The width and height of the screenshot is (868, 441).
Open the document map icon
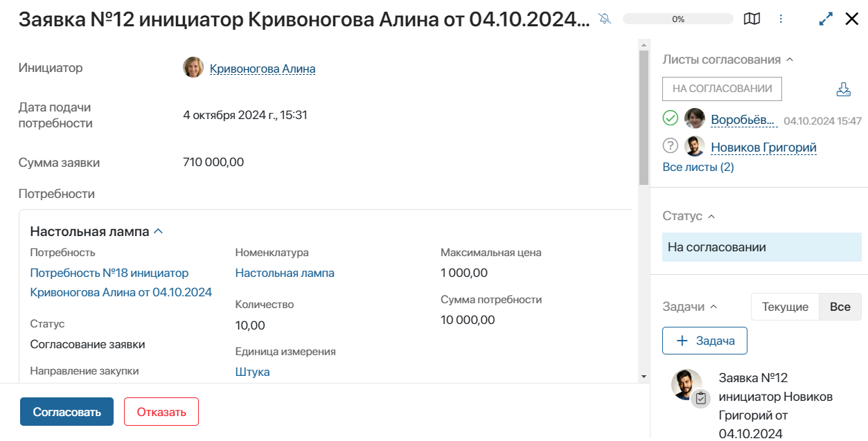pos(751,19)
